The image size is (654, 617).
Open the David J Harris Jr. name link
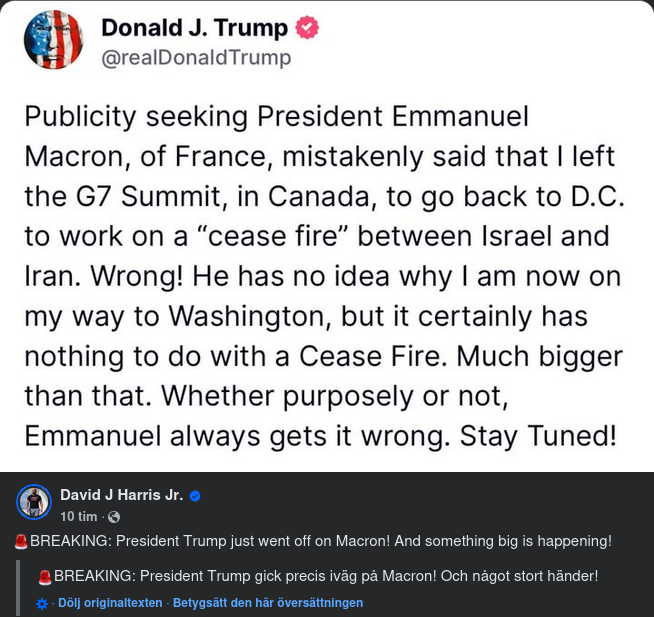click(121, 495)
